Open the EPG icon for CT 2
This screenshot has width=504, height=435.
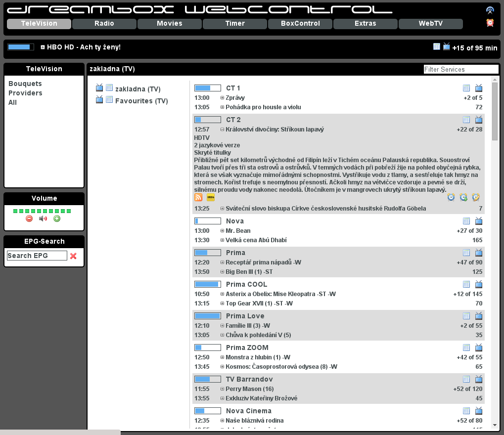466,120
